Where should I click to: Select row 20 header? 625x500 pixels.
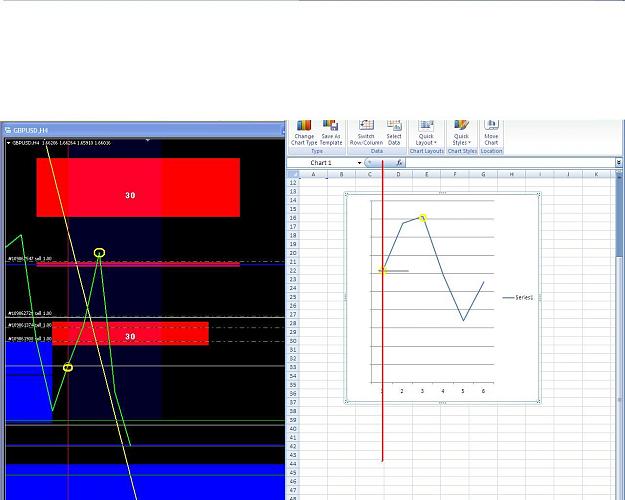point(293,253)
